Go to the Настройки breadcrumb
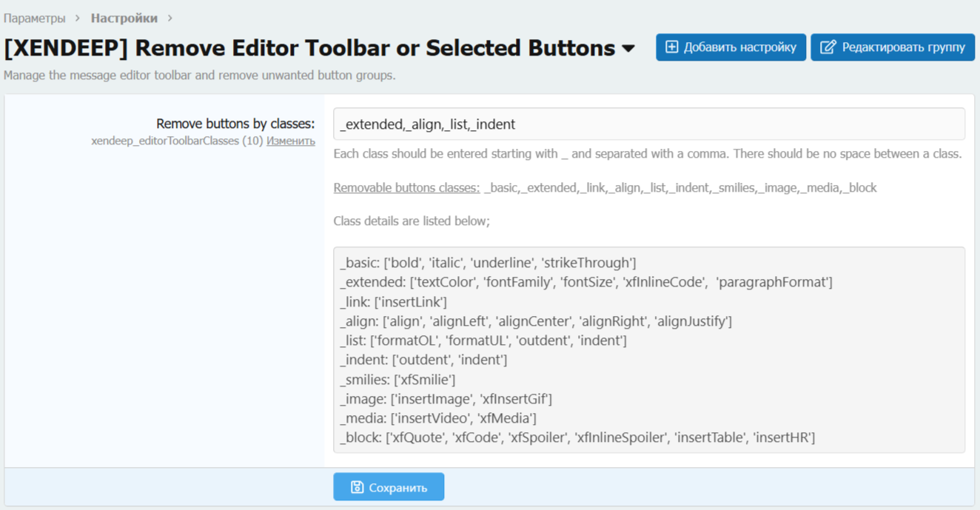This screenshot has height=510, width=980. point(124,18)
